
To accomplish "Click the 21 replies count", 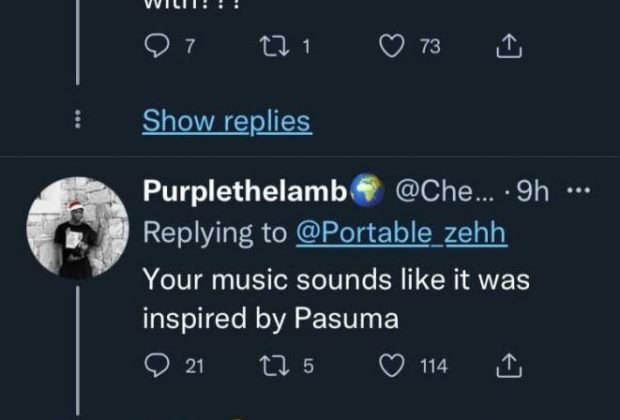I will [194, 366].
